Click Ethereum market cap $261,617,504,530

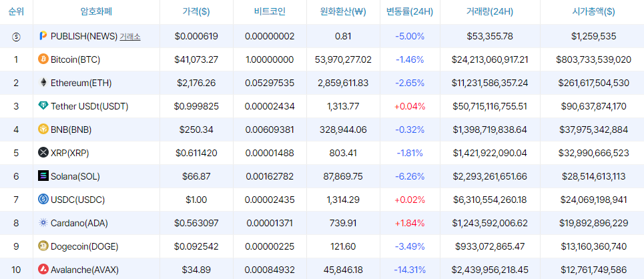pyautogui.click(x=593, y=83)
